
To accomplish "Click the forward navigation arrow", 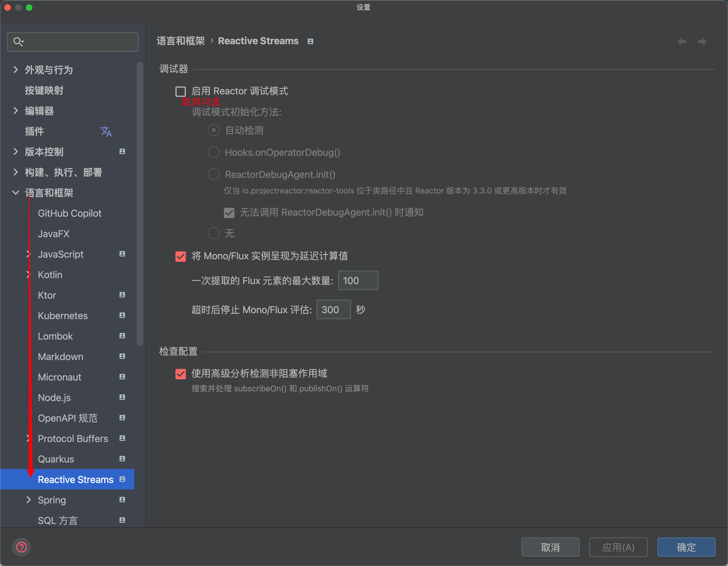I will point(702,42).
